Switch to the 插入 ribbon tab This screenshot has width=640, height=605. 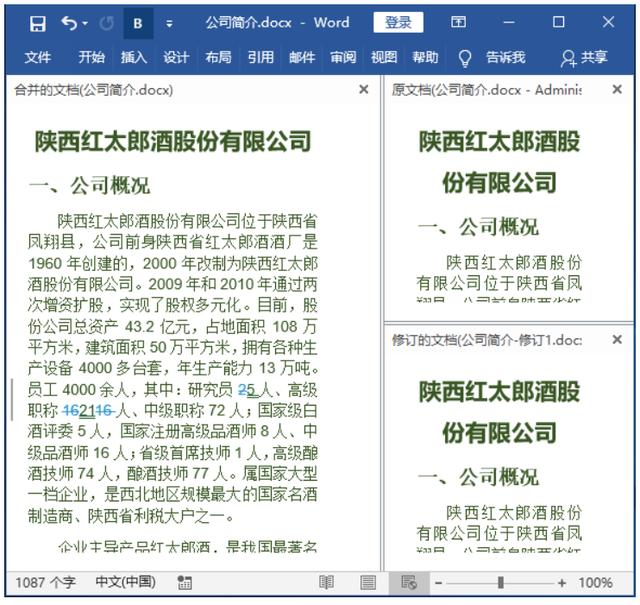pyautogui.click(x=133, y=57)
